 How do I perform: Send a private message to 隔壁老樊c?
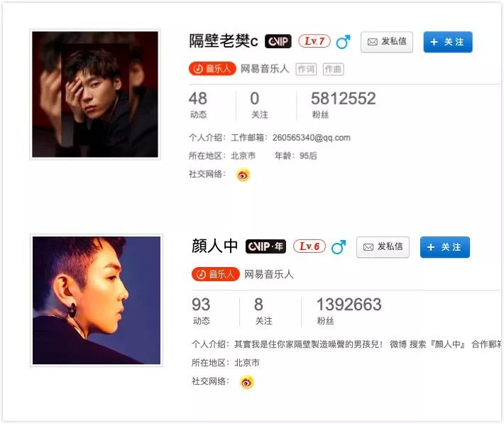pos(387,42)
